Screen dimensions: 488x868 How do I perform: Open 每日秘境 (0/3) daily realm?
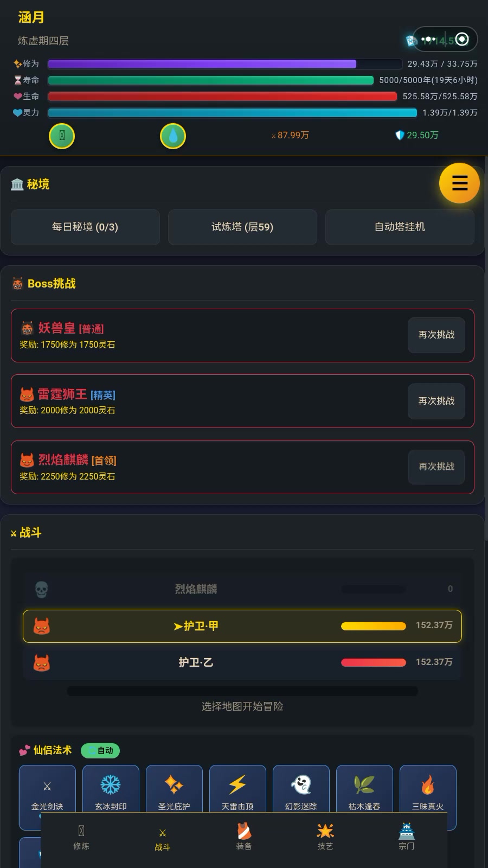pos(85,227)
